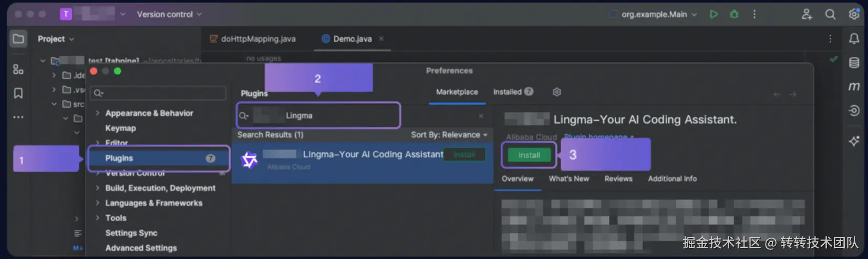This screenshot has height=259, width=868.
Task: Expand the Tools settings node
Action: coord(97,218)
